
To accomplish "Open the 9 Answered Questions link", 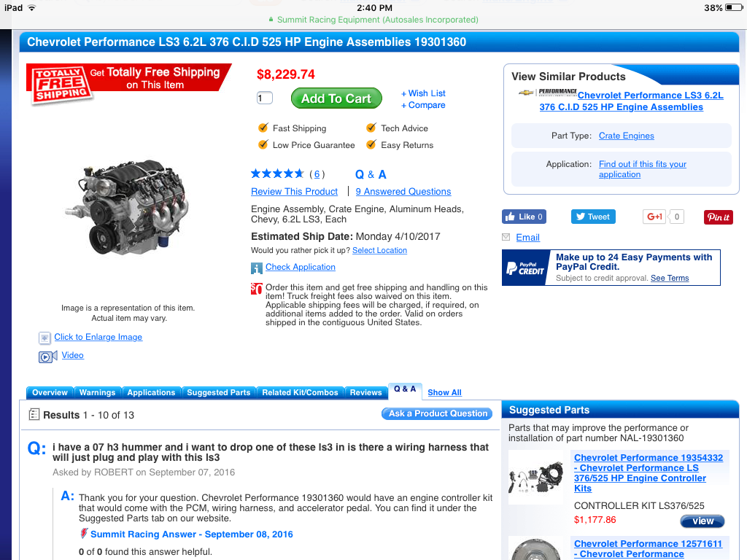I will 403,192.
